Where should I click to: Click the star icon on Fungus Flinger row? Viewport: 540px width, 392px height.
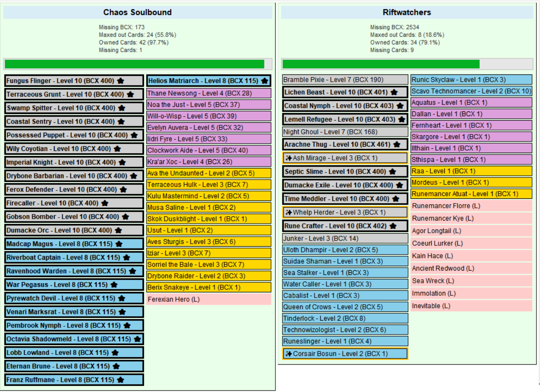pos(121,81)
